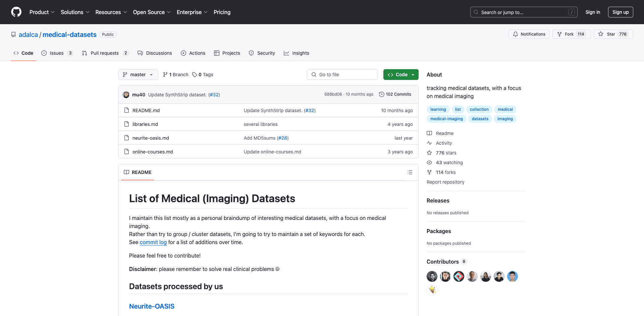Click the 688bd06 commit hash
This screenshot has width=644, height=316.
click(x=333, y=94)
